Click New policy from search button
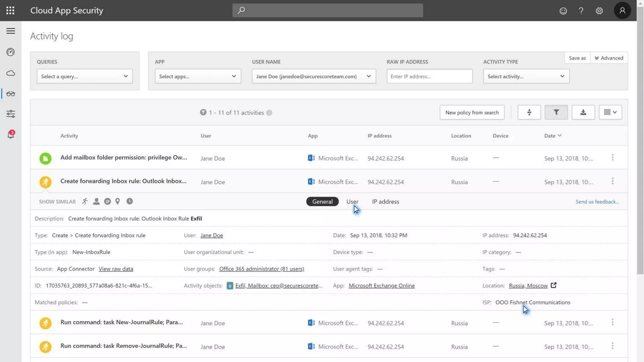The height and width of the screenshot is (362, 644). point(472,112)
